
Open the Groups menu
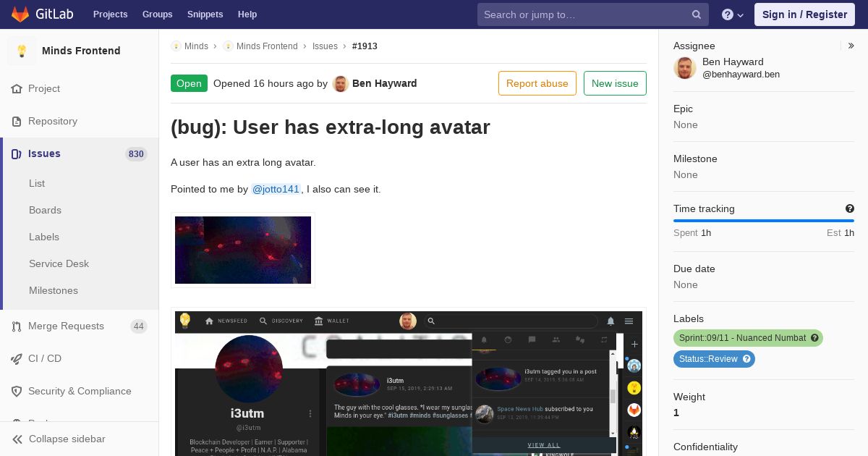click(x=157, y=14)
